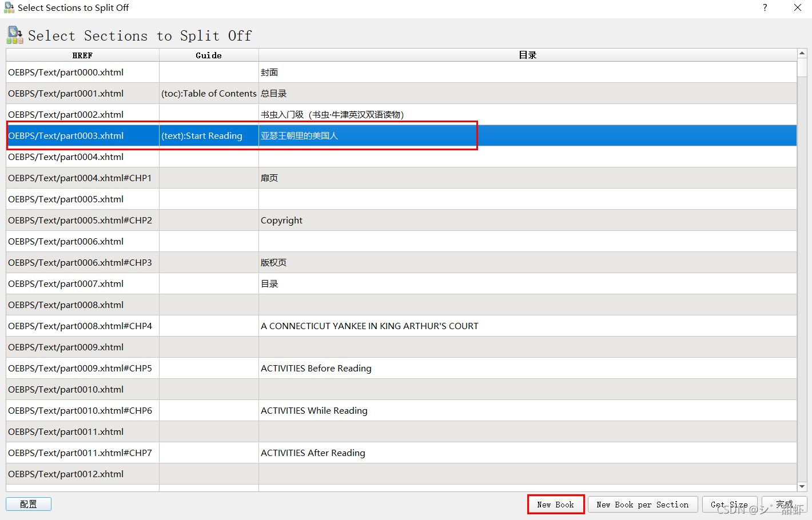Click New Book per Section button
This screenshot has width=812, height=520.
(643, 505)
